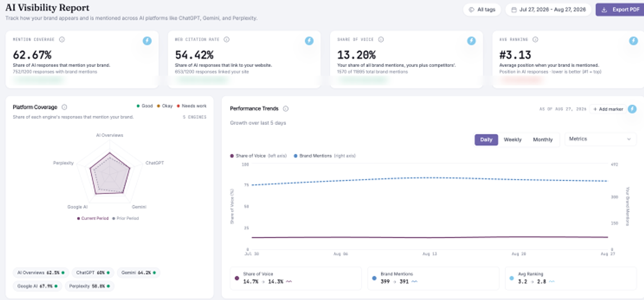
Task: Select the Brand Mentions 399 to 391 card
Action: click(x=433, y=278)
